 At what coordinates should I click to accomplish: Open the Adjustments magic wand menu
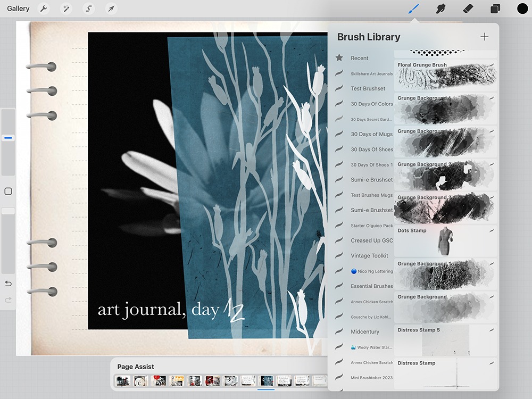click(66, 9)
